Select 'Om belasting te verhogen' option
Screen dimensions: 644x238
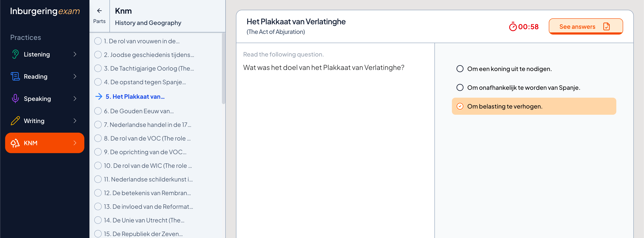pyautogui.click(x=534, y=106)
